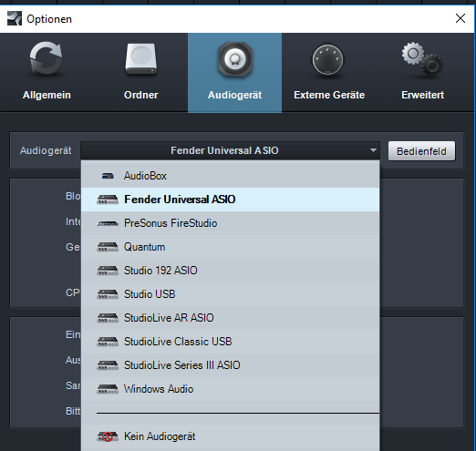The image size is (476, 451).
Task: Click the StudioLive Classic USB device icon
Action: (108, 342)
